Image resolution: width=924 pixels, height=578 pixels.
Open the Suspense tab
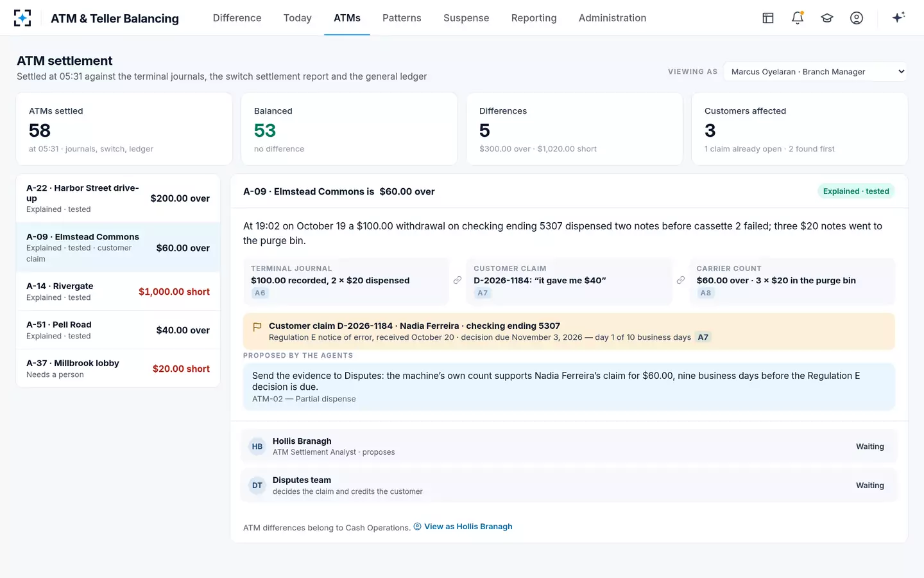(466, 18)
